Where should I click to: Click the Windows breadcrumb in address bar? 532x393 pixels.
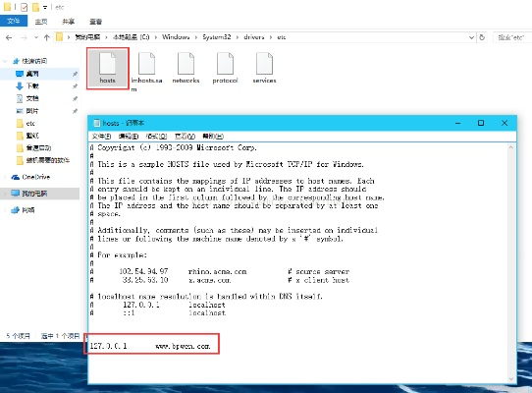pos(176,37)
